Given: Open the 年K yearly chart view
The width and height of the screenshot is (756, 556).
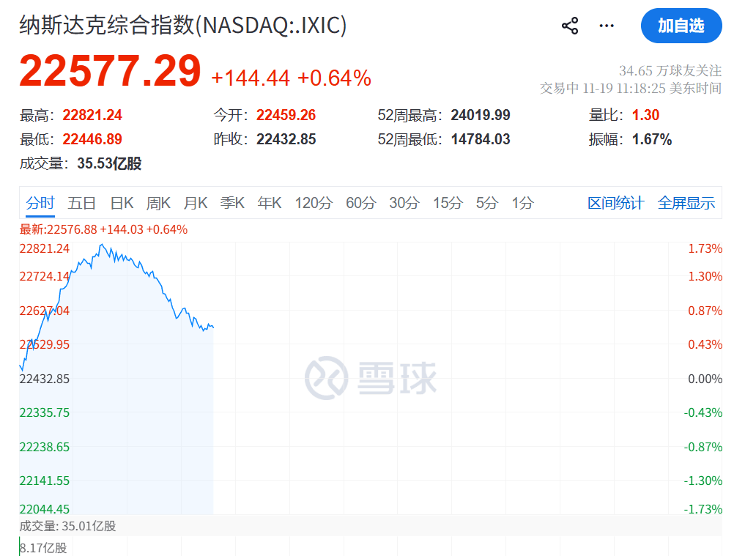Looking at the screenshot, I should [x=269, y=203].
